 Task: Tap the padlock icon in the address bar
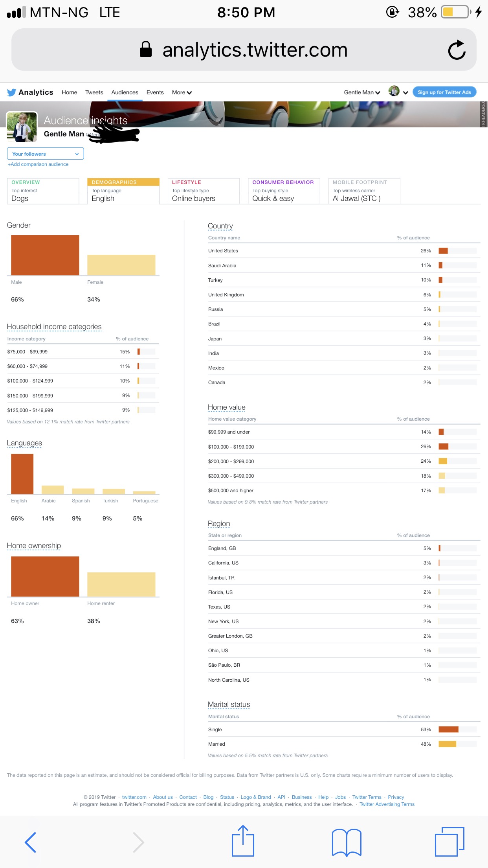tap(146, 50)
